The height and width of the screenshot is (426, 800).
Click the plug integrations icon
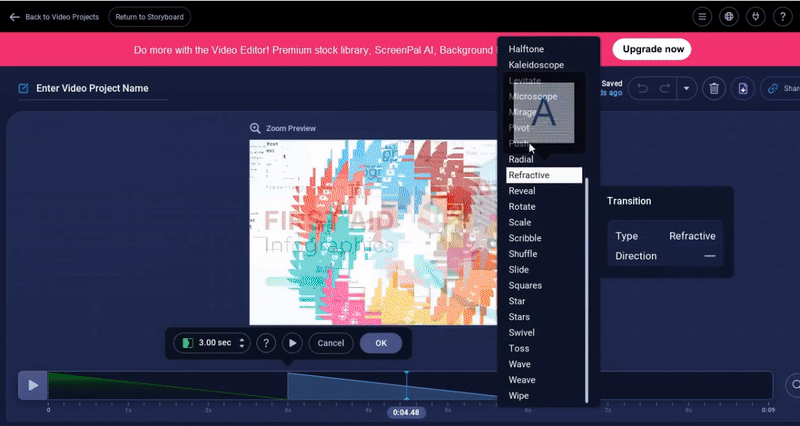click(755, 17)
